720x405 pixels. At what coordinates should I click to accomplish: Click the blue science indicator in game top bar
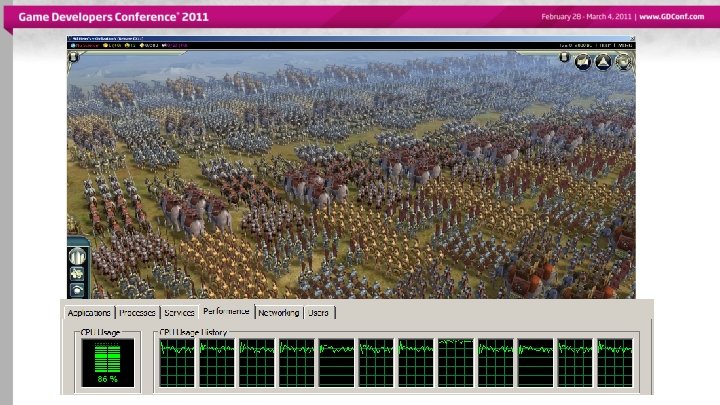84,45
